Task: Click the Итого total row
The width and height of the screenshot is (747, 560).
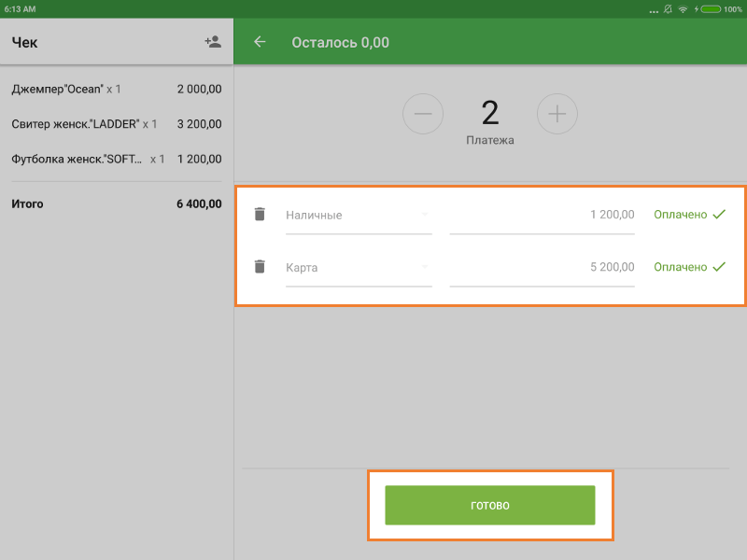Action: coord(116,203)
